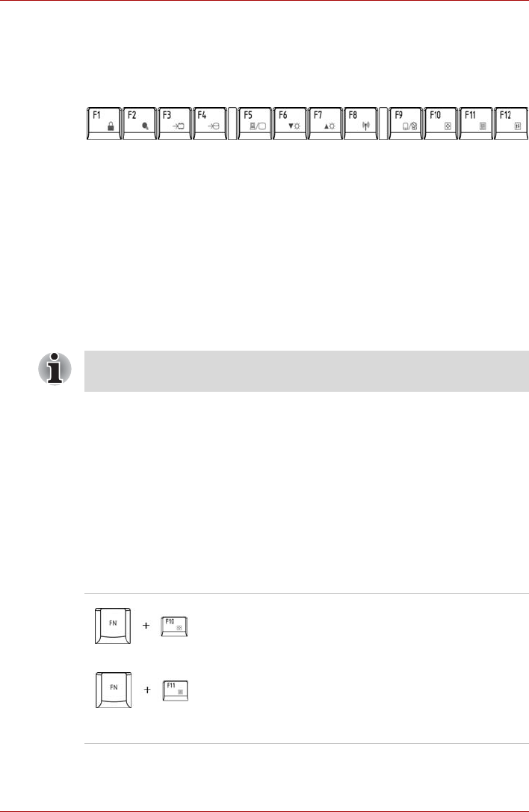Click the F4 hibernate key
The height and width of the screenshot is (812, 529).
(x=210, y=122)
